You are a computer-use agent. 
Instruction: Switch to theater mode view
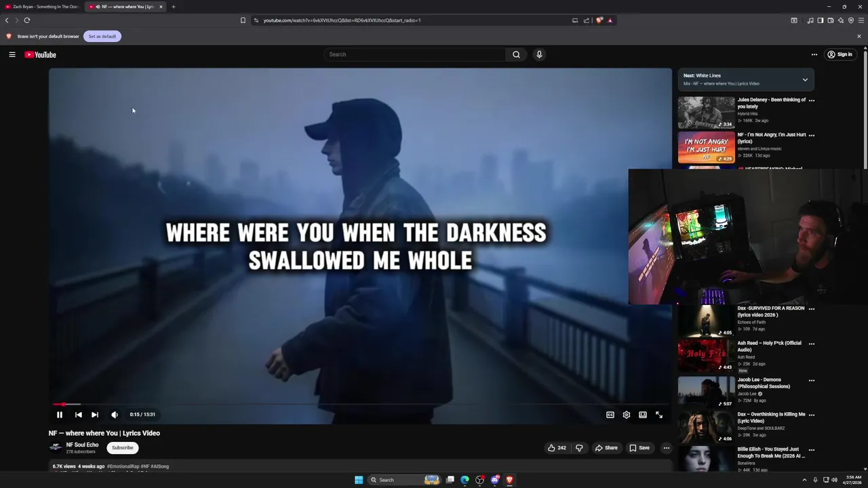pyautogui.click(x=643, y=415)
